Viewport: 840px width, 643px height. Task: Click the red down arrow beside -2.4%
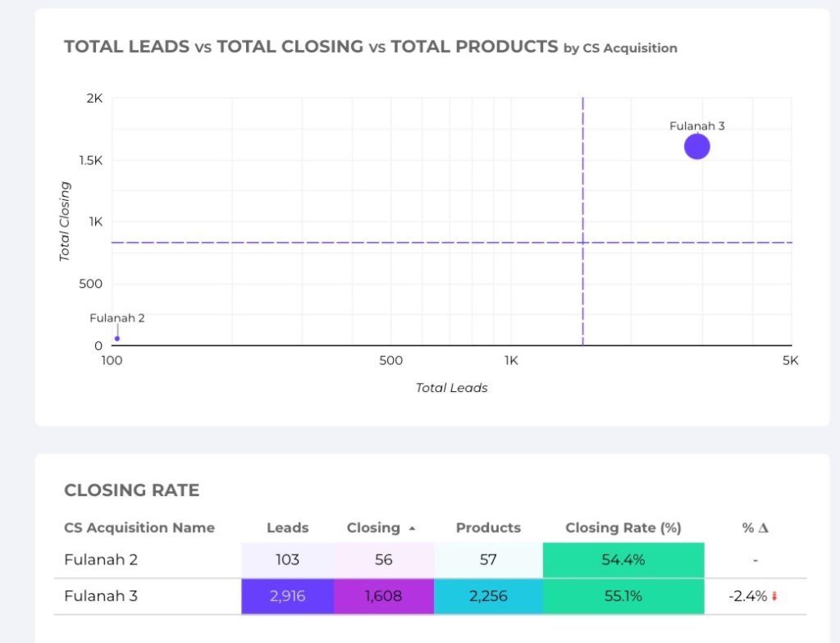(774, 597)
